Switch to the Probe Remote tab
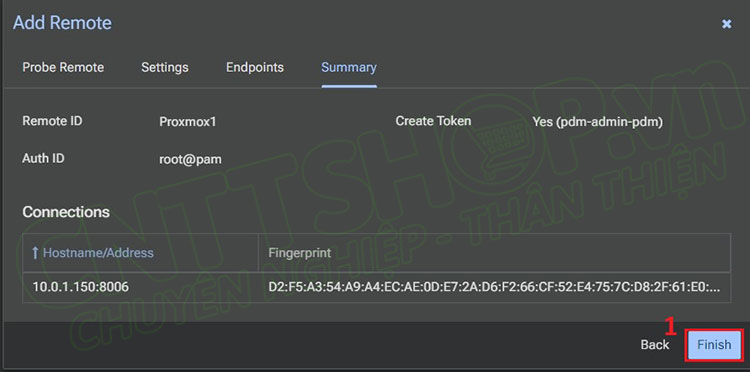 click(63, 67)
